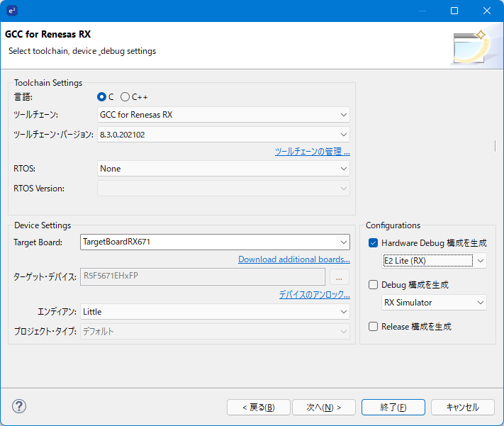Click the Toolchain Settings group label

48,83
